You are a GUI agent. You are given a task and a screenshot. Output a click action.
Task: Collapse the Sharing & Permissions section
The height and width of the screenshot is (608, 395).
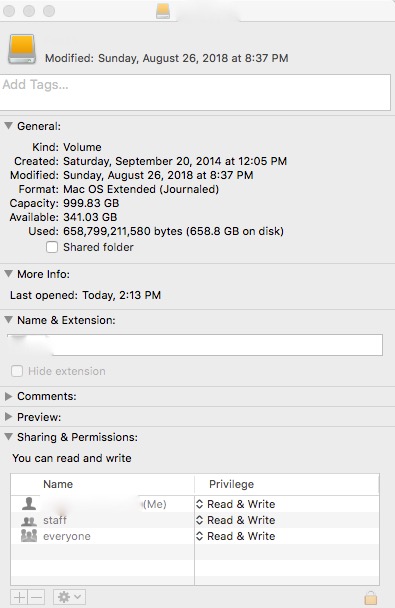click(x=9, y=437)
